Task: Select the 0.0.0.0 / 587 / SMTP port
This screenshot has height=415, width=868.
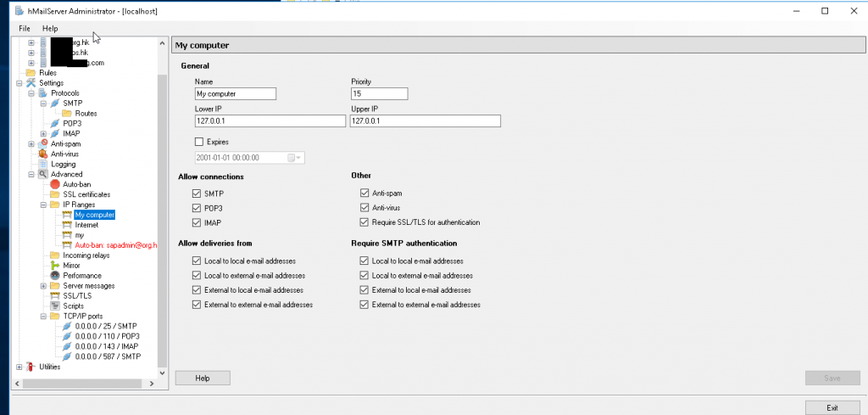Action: pos(108,356)
